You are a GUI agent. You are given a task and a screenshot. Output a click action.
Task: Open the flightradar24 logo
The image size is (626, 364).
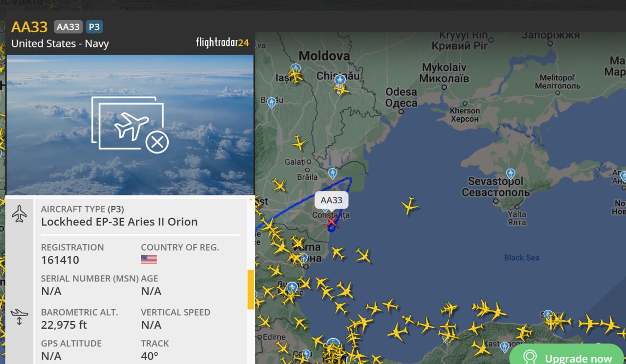click(x=223, y=43)
